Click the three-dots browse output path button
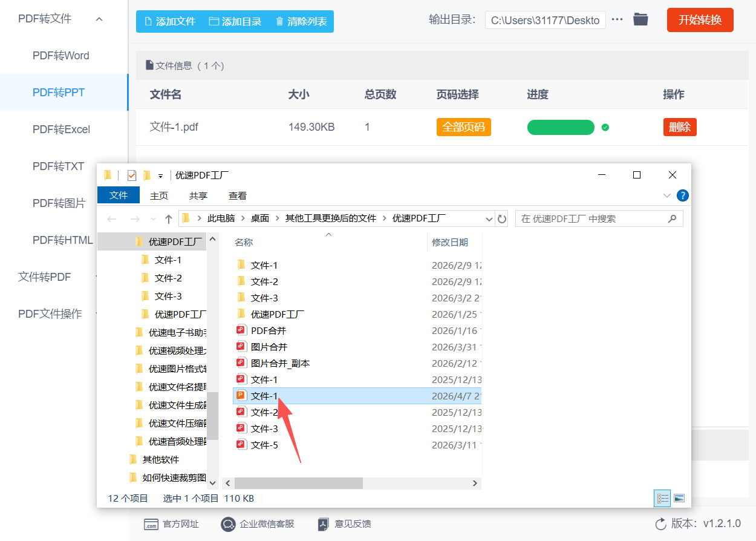The image size is (756, 541). point(617,20)
